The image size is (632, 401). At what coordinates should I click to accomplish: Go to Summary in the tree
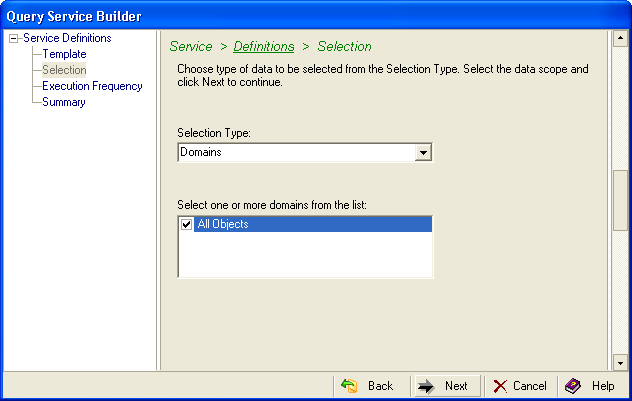coord(64,102)
